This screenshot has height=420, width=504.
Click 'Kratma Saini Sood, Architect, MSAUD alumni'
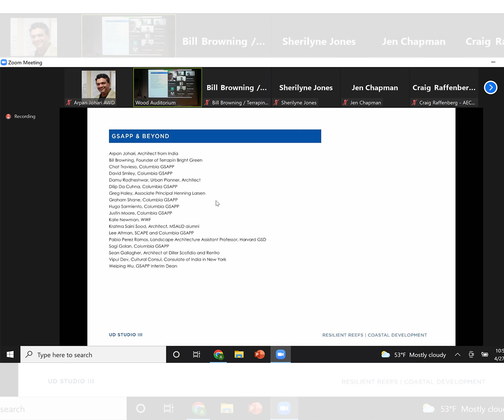[154, 226]
